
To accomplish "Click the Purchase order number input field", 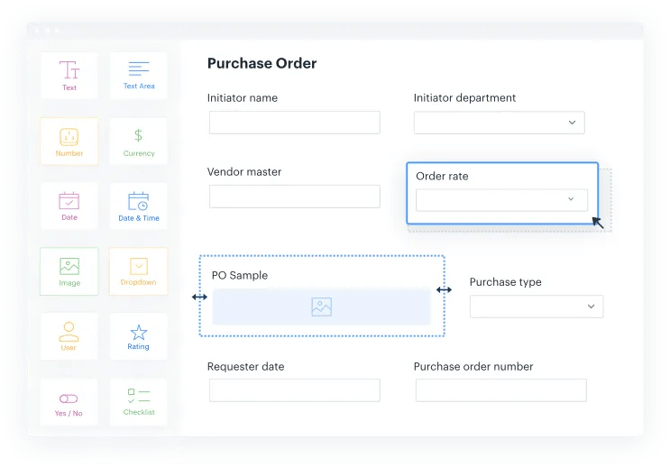I will (x=501, y=390).
